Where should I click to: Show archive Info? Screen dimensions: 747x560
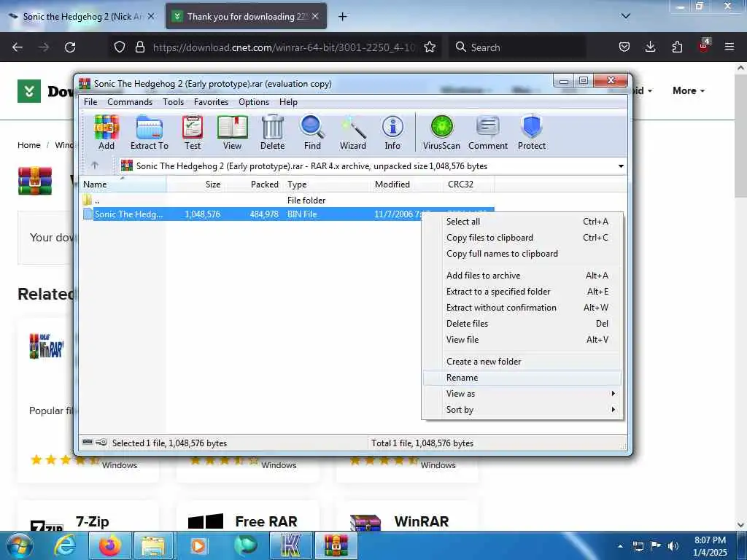pyautogui.click(x=392, y=133)
